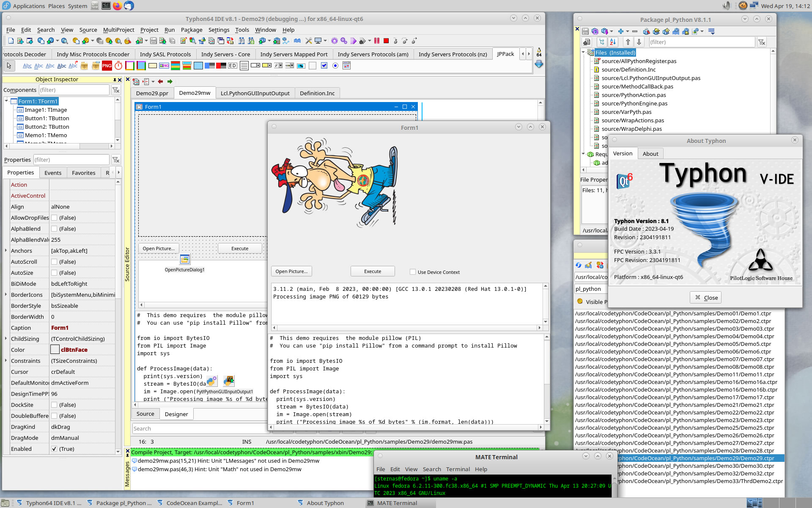This screenshot has width=812, height=508.
Task: Open the About tab in About Typhon
Action: point(650,154)
